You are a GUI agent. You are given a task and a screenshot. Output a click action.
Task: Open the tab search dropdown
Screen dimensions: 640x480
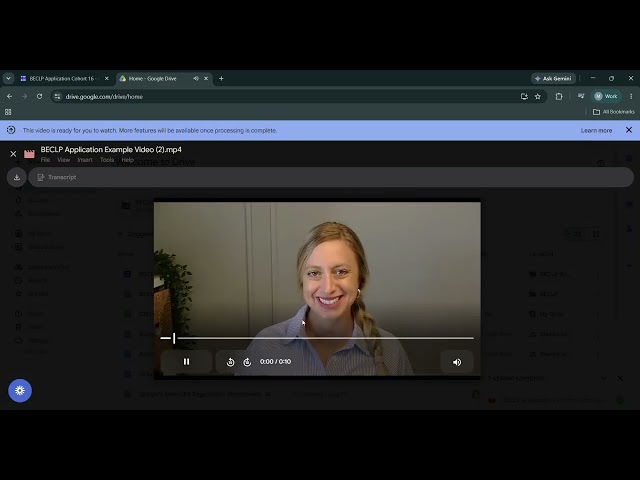point(9,78)
